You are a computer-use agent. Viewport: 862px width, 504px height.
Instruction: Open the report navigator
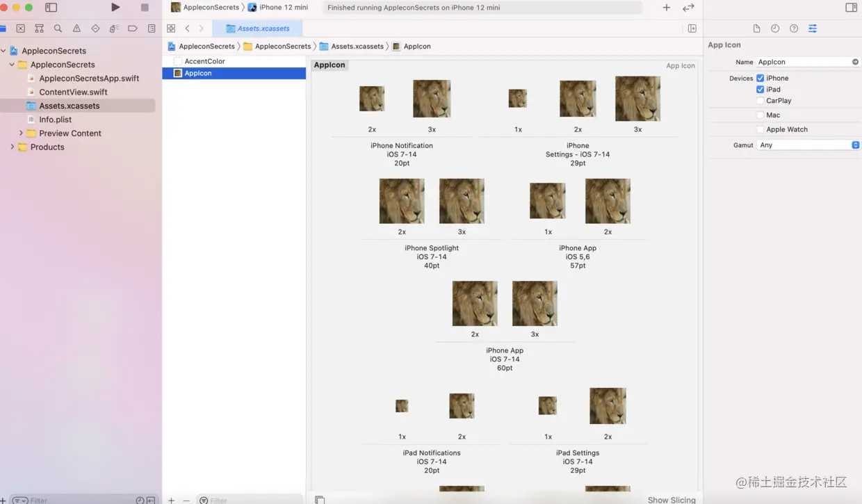152,29
